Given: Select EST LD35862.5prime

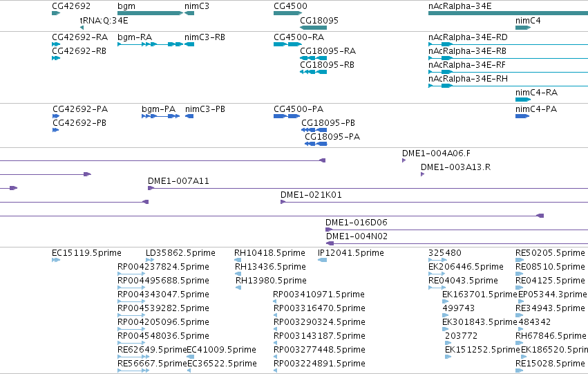Looking at the screenshot, I should tap(180, 253).
